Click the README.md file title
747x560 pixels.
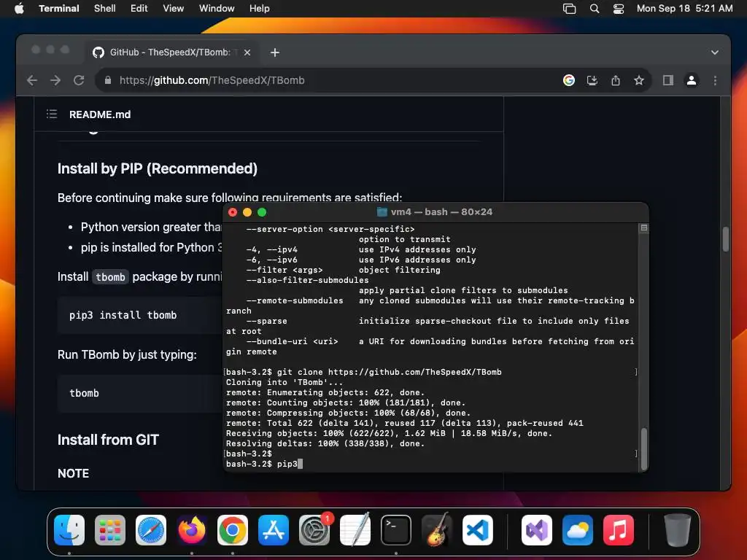[x=100, y=114]
